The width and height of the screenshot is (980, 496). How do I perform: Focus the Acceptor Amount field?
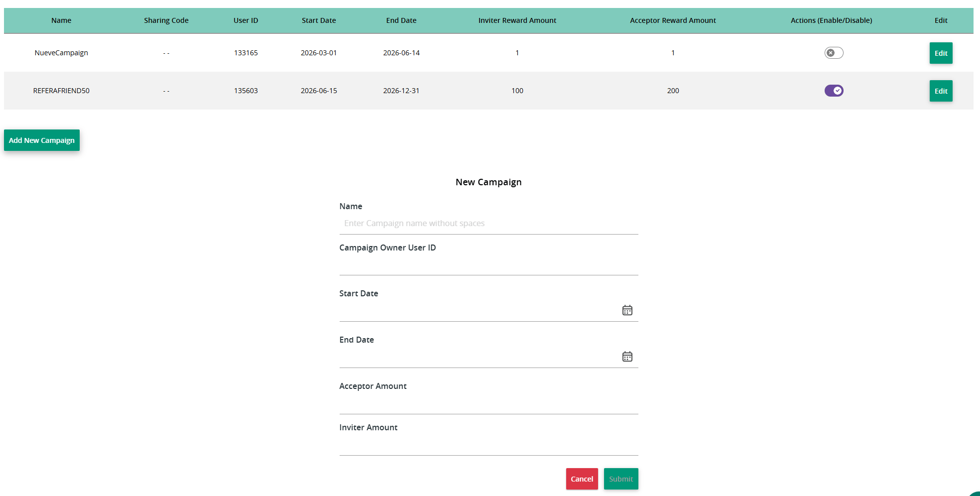point(489,403)
